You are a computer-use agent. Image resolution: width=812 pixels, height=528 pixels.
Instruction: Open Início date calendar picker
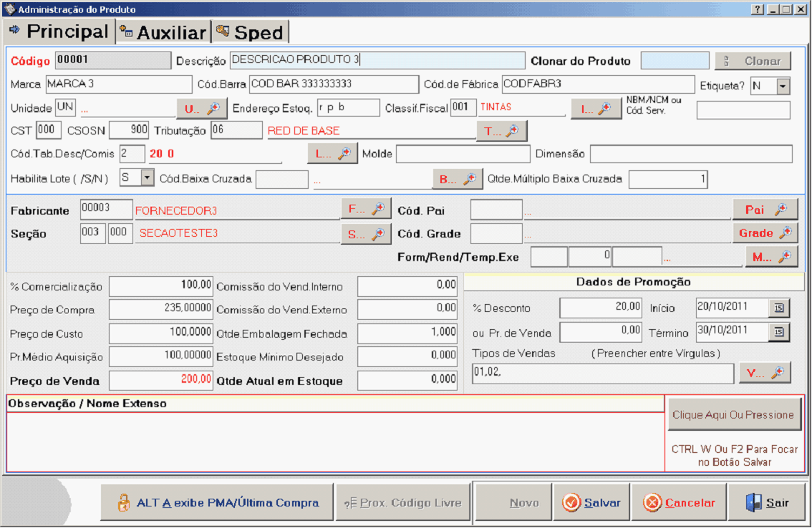point(779,308)
